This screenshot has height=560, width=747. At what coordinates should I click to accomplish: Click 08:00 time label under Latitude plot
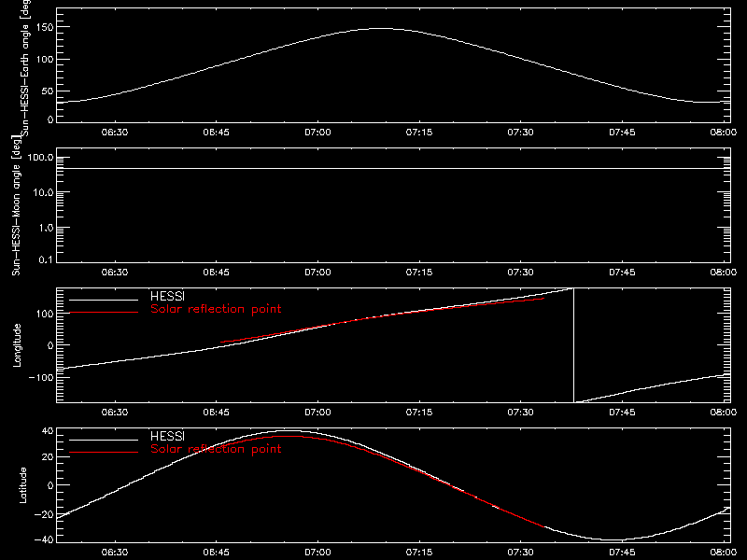pyautogui.click(x=723, y=553)
